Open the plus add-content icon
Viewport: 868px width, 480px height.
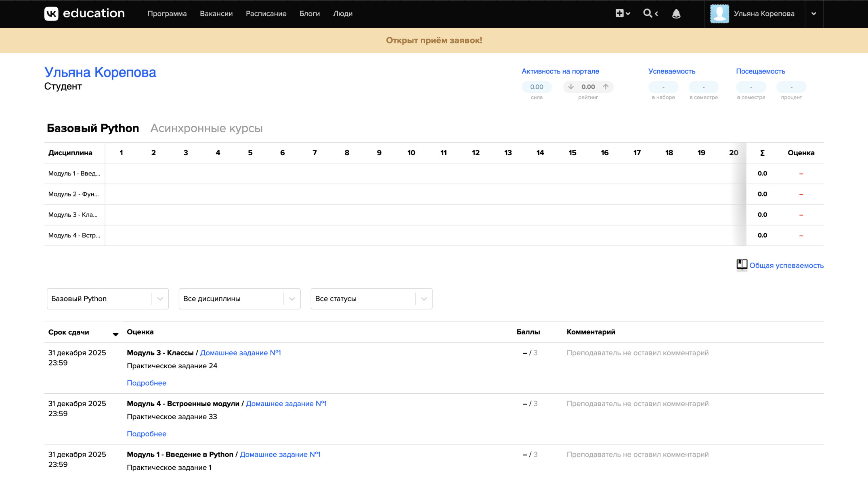pos(620,13)
